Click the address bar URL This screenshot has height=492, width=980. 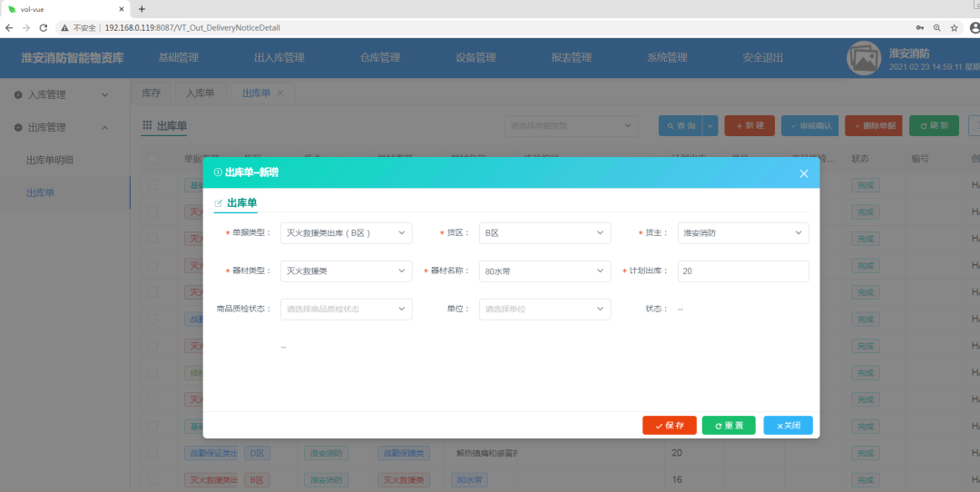click(x=191, y=27)
